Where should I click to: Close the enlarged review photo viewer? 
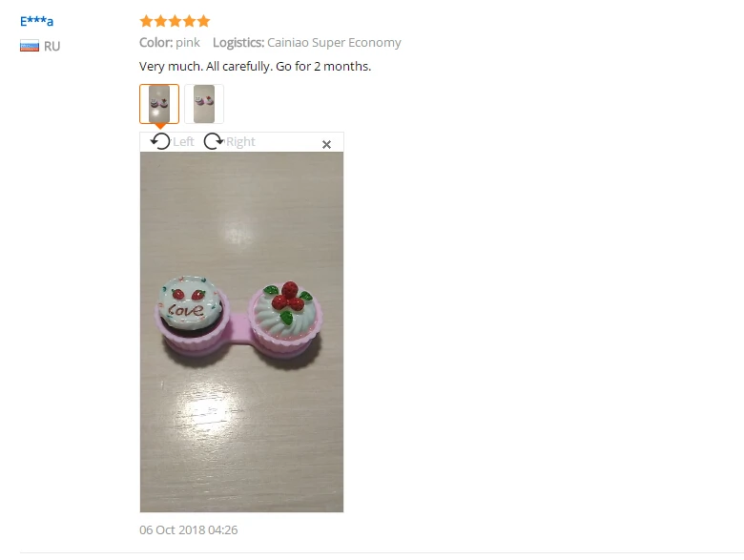click(x=326, y=144)
